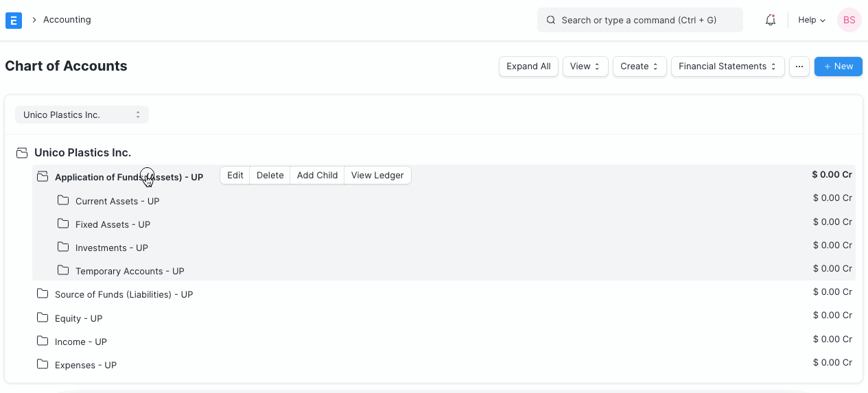Screen dimensions: 868x393
Task: Click the Fixed Assets folder icon
Action: click(63, 224)
